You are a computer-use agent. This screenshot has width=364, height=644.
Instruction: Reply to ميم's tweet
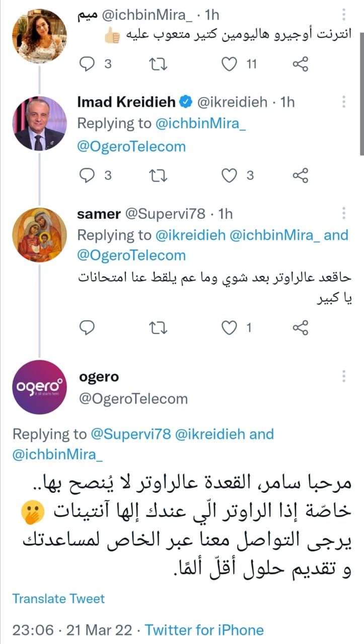click(x=88, y=64)
